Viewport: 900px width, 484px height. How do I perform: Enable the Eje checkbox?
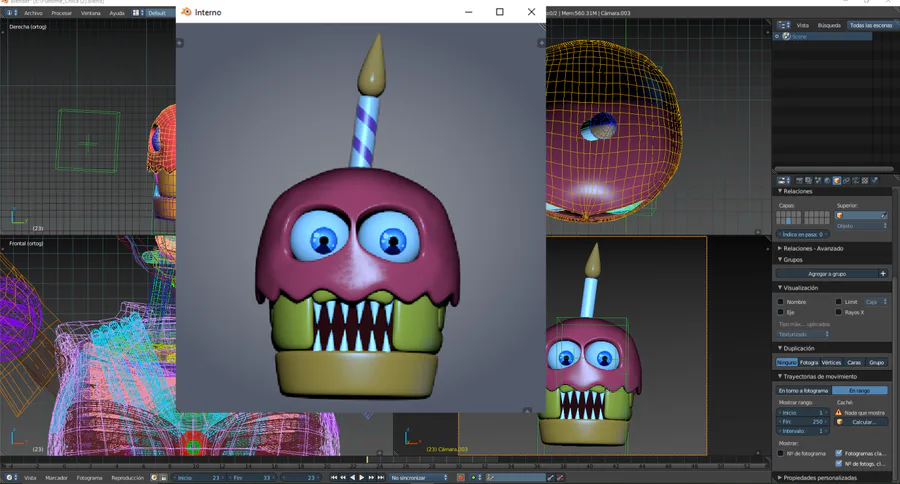click(781, 312)
